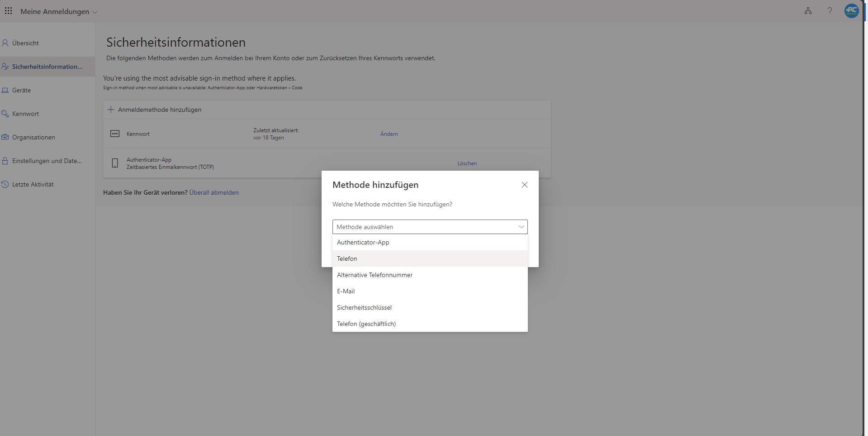The image size is (868, 436).
Task: Click the organization chart icon in header
Action: click(808, 11)
